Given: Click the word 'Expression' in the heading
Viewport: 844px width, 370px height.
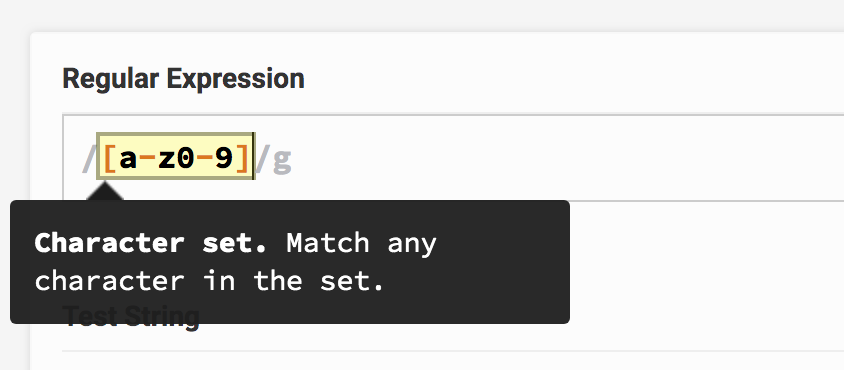Looking at the screenshot, I should (235, 80).
